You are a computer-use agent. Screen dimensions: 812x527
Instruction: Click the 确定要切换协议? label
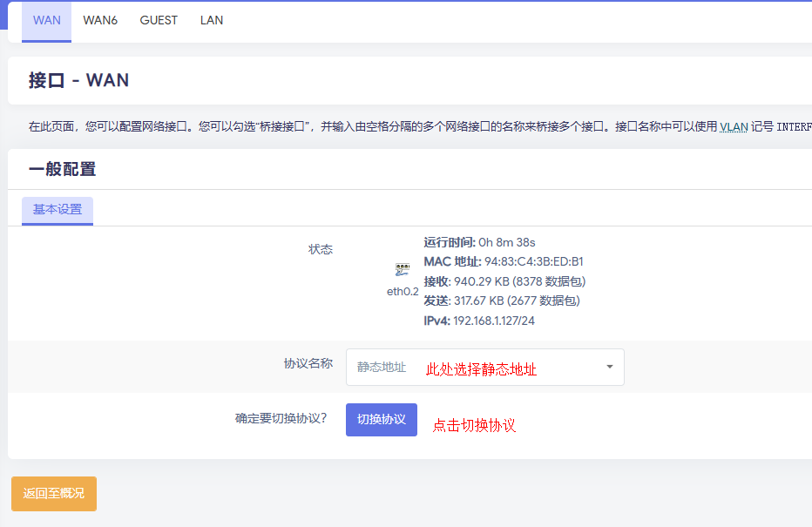281,418
